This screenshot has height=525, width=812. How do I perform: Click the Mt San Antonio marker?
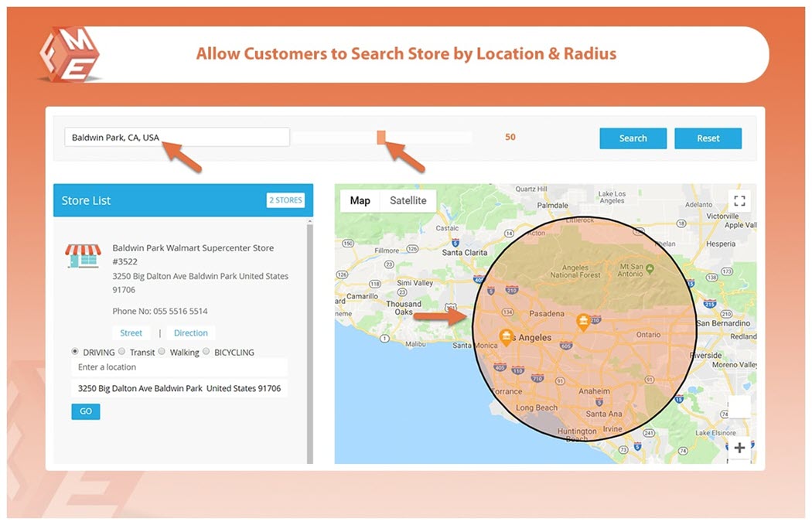(x=650, y=268)
